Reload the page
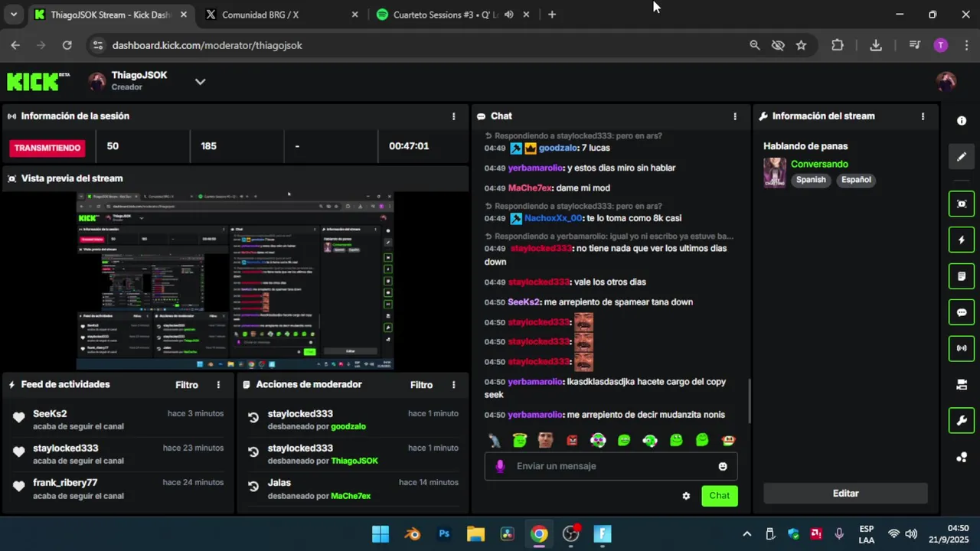Image resolution: width=980 pixels, height=551 pixels. coord(67,45)
